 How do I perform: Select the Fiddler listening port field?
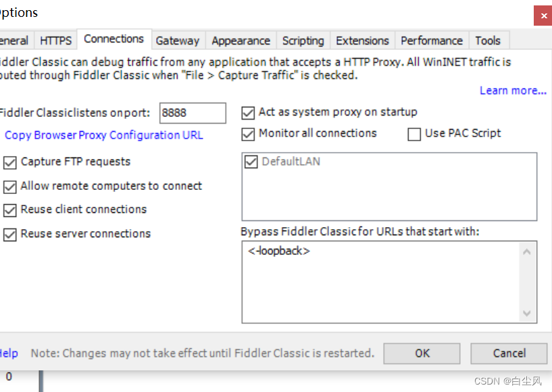click(192, 112)
